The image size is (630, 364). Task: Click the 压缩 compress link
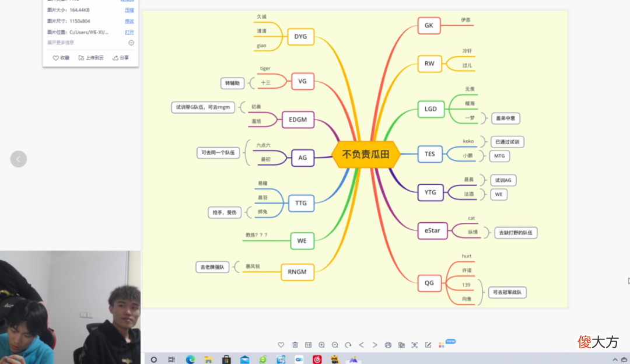tap(129, 10)
